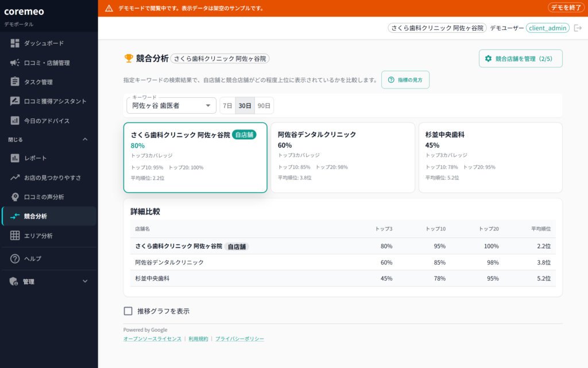Click the 78% cell in 杉並中央歯科 row
The width and height of the screenshot is (588, 368).
[x=440, y=279]
